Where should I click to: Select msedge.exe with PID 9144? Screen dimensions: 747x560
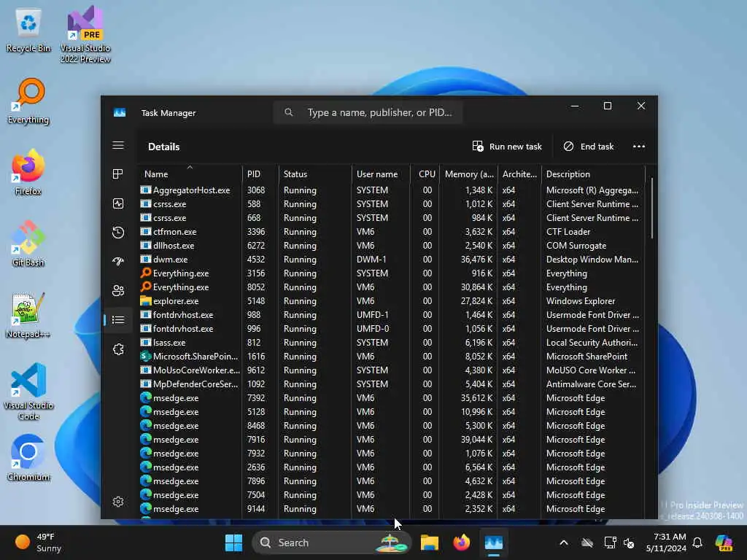click(392, 508)
